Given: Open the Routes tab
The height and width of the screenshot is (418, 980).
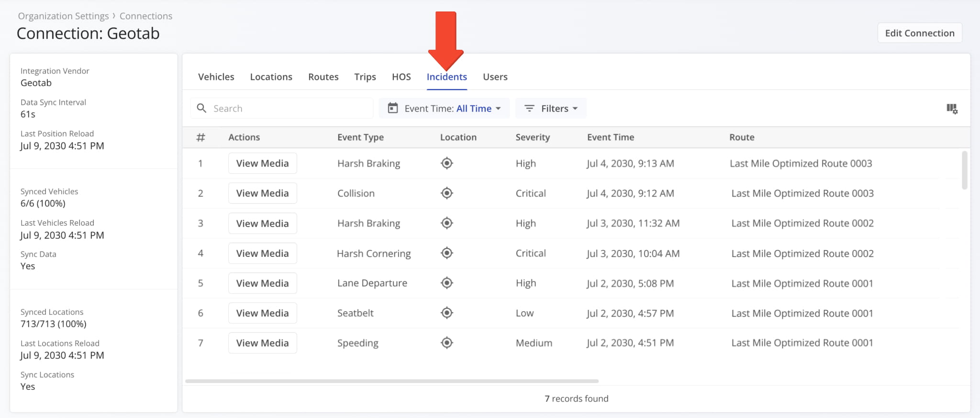Looking at the screenshot, I should pos(323,77).
